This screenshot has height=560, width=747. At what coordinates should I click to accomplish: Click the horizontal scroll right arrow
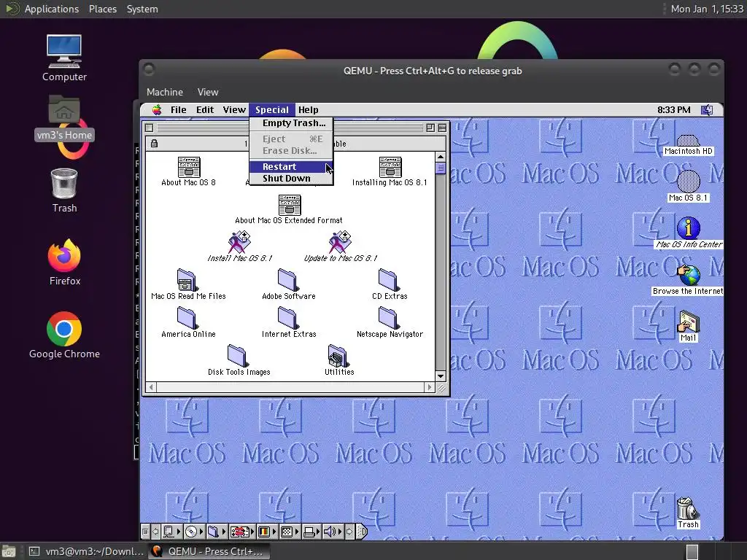tap(430, 387)
